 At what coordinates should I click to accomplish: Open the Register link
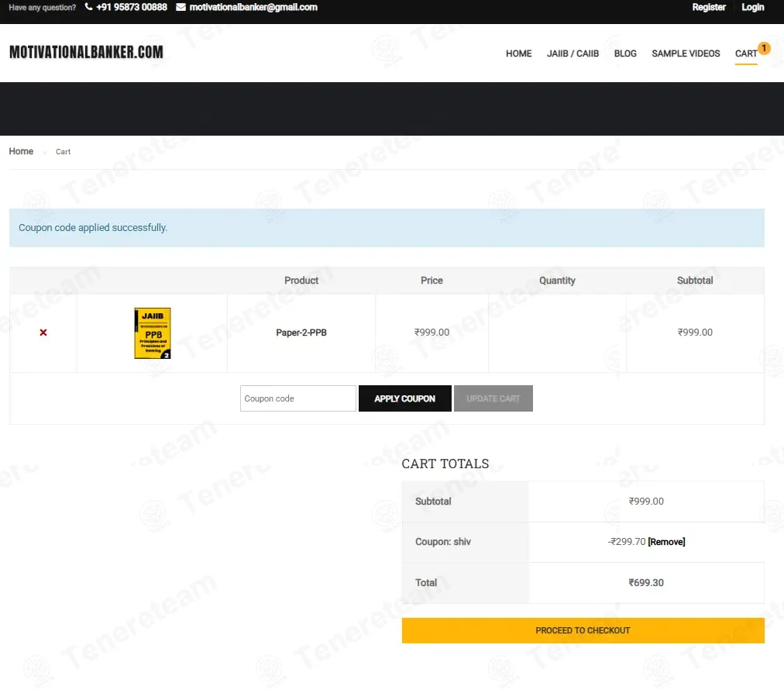(709, 7)
